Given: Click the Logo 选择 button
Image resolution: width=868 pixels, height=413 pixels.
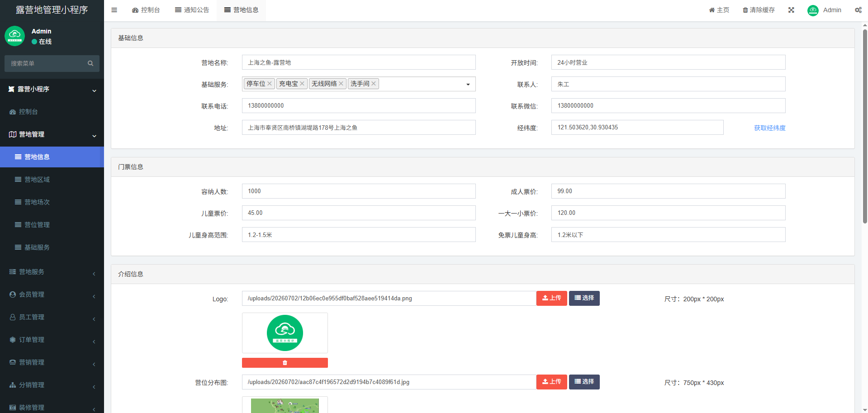Looking at the screenshot, I should tap(584, 298).
